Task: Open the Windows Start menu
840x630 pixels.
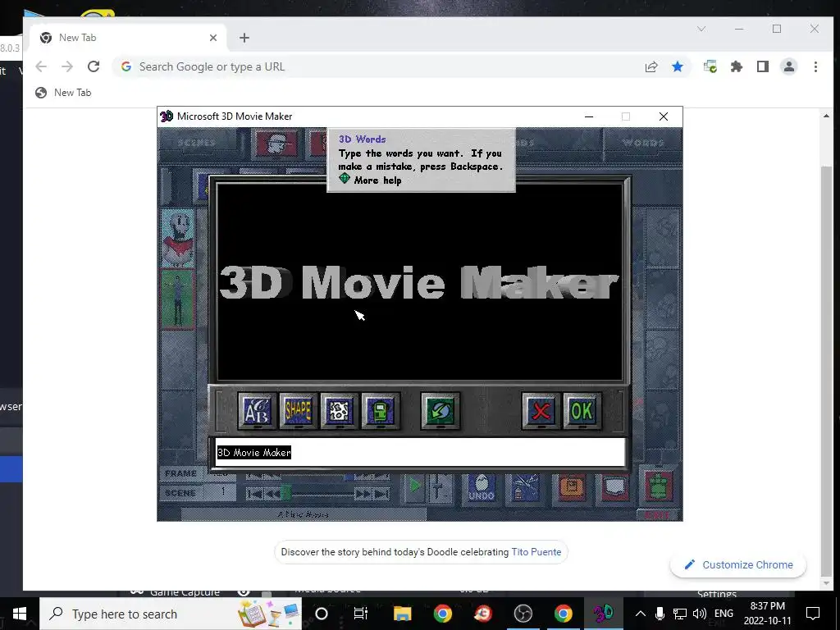Action: (x=20, y=614)
